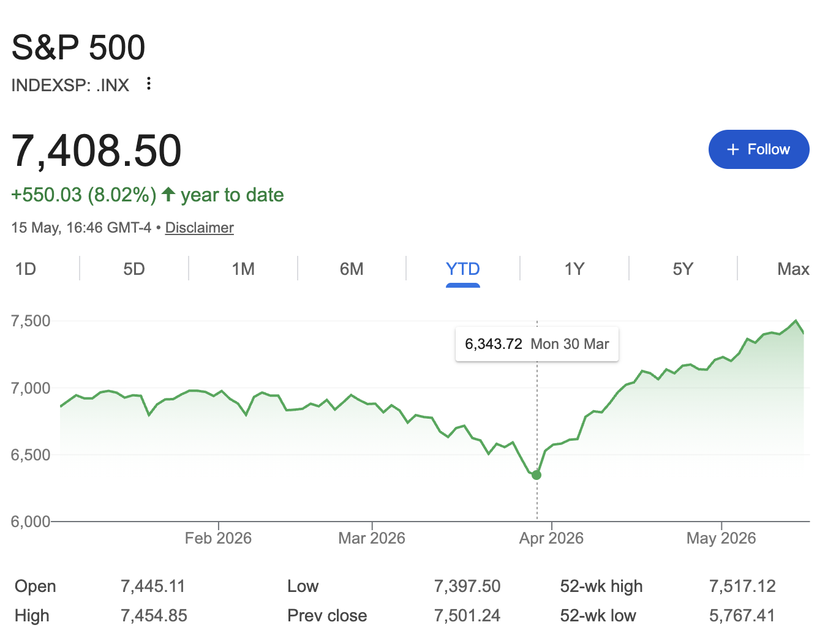Click the 7,500 y-axis label
Viewport: 817px width, 644px height.
coord(31,321)
